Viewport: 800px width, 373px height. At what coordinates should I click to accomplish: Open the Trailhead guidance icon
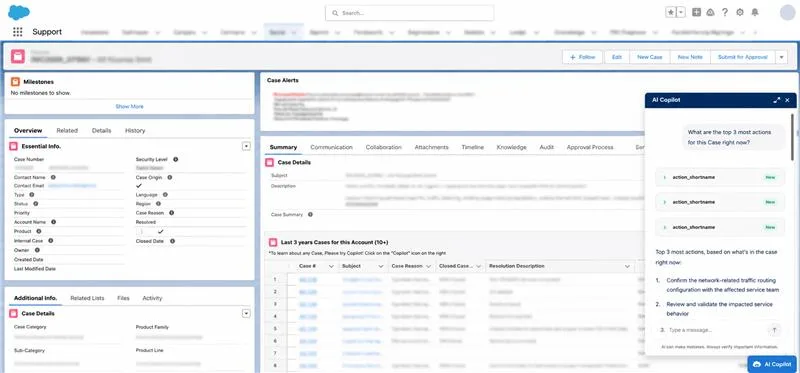[x=710, y=12]
